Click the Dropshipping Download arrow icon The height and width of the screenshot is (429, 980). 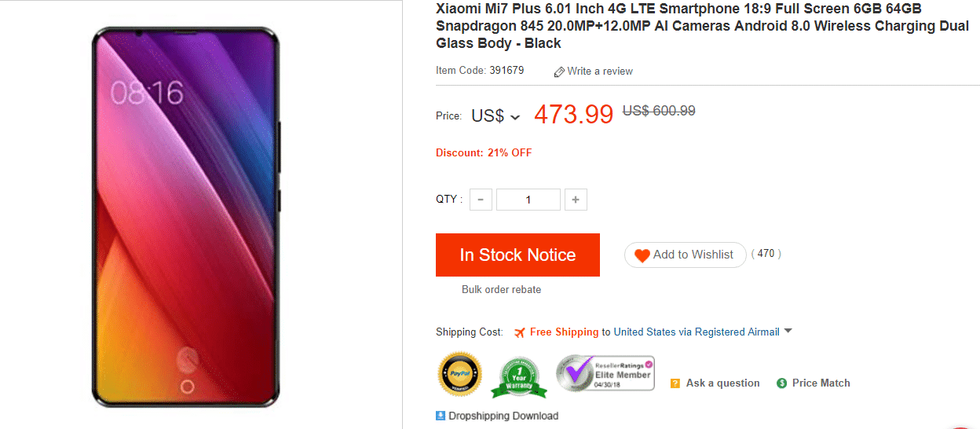click(441, 416)
